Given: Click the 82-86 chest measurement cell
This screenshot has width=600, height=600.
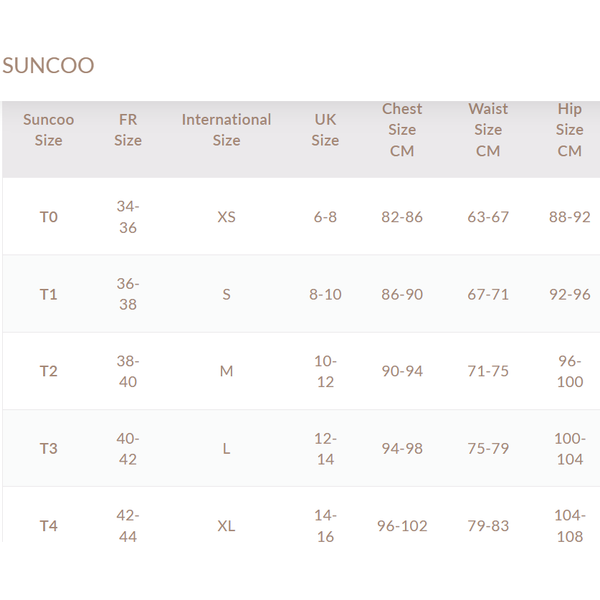Looking at the screenshot, I should pyautogui.click(x=402, y=217).
